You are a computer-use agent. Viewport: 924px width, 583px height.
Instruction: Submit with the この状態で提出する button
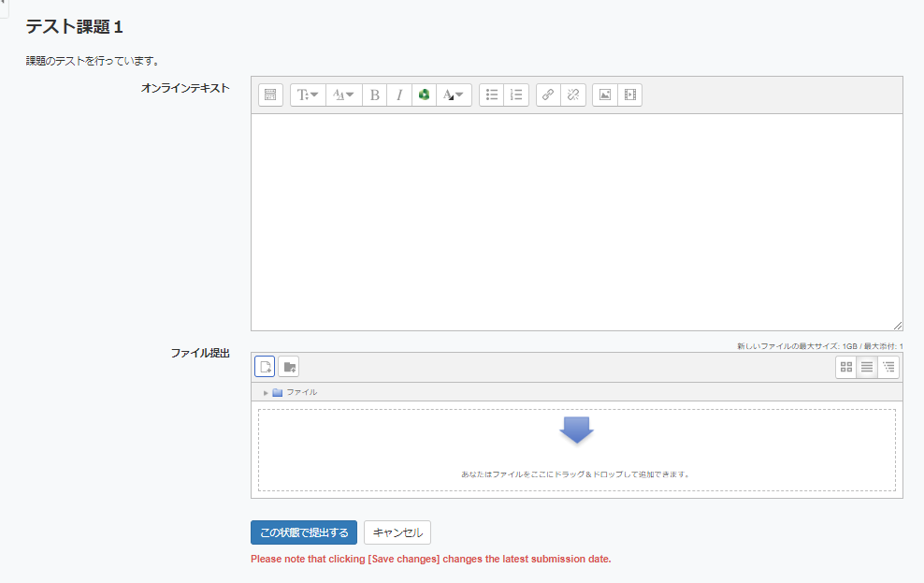[x=304, y=532]
